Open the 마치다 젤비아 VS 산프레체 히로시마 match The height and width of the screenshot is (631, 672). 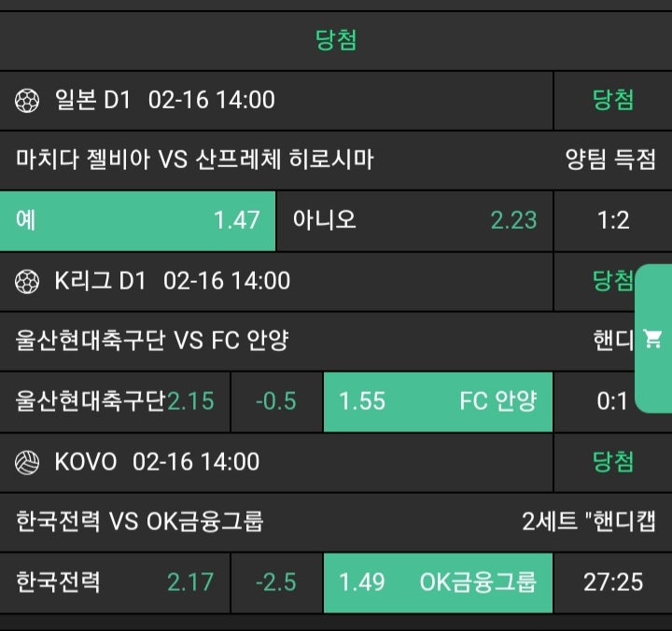[x=195, y=160]
